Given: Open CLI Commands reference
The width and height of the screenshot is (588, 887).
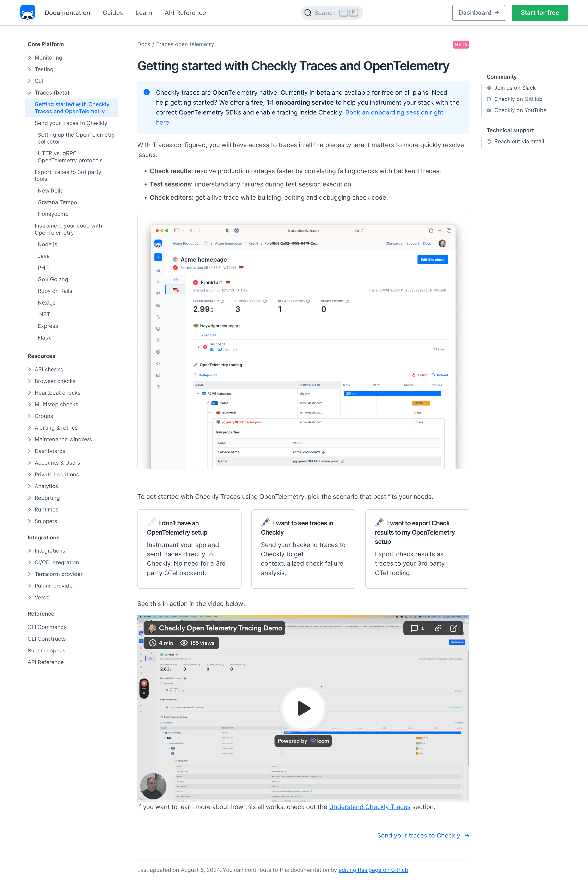Looking at the screenshot, I should click(47, 627).
